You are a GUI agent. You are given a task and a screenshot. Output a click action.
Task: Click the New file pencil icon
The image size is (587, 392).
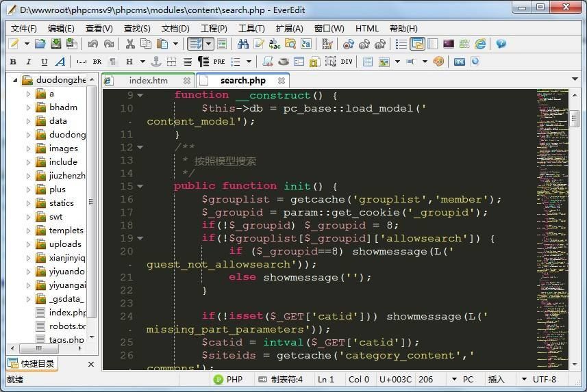click(x=14, y=44)
